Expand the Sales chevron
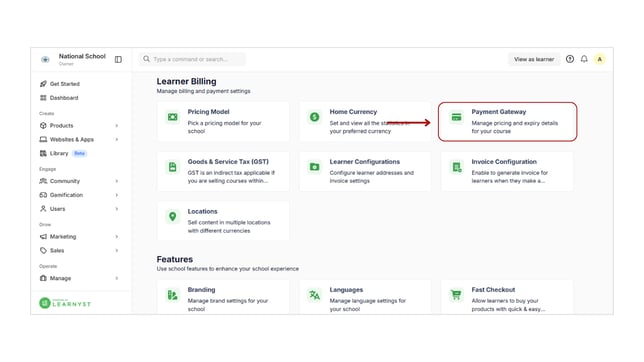Image resolution: width=644 pixels, height=362 pixels. pos(117,251)
